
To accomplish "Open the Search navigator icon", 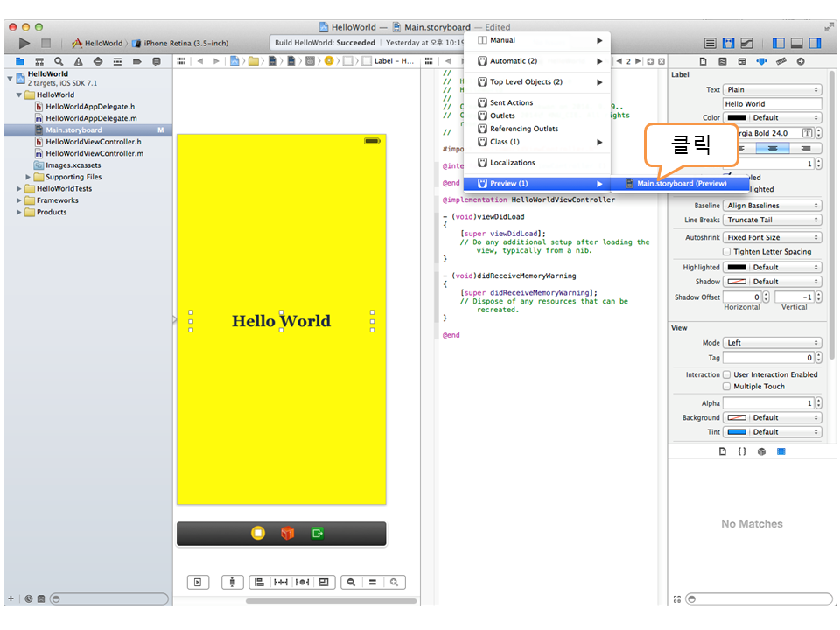I will pyautogui.click(x=59, y=61).
